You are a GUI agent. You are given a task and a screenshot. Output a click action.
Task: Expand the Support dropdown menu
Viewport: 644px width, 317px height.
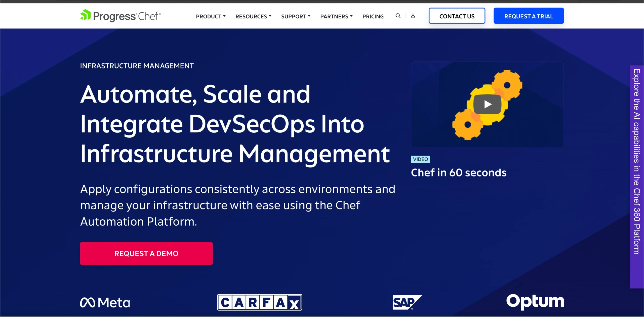[x=296, y=16]
